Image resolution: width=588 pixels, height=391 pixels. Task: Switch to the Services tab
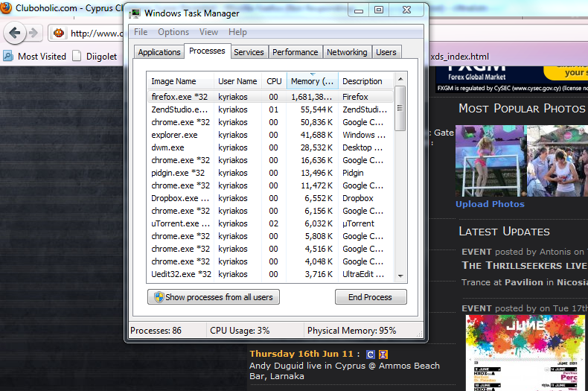click(x=249, y=52)
